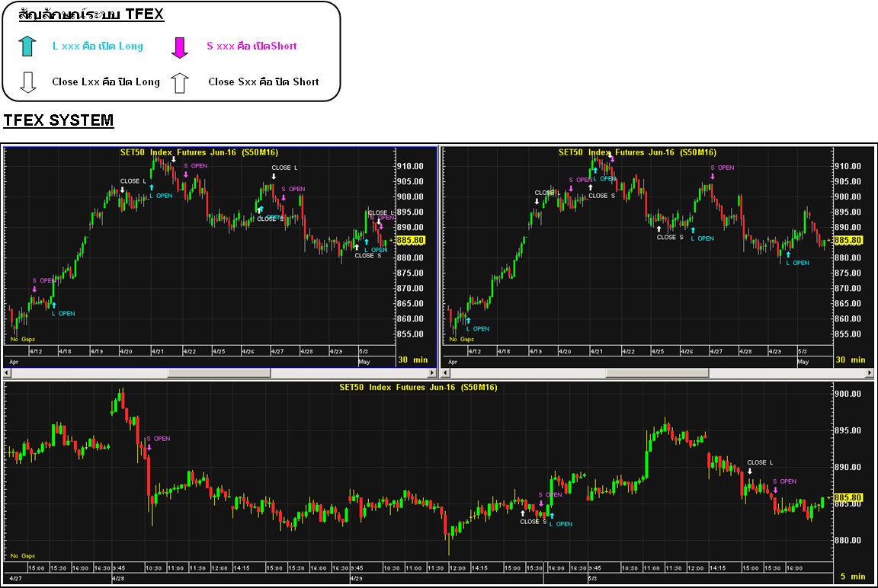This screenshot has width=878, height=588.
Task: Click the 'No Gaps' label in the top-left chart
Action: coord(23,339)
